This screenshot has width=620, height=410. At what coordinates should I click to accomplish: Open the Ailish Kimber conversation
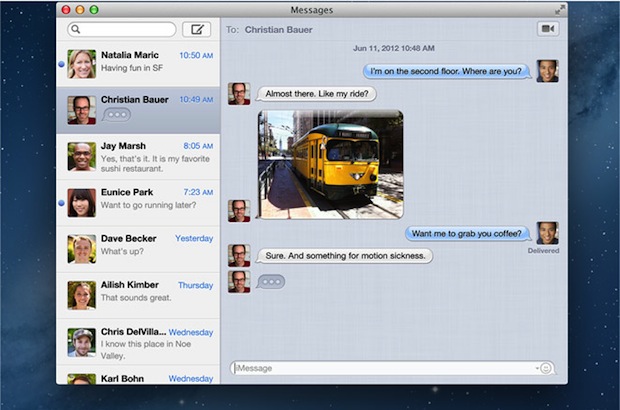[138, 295]
